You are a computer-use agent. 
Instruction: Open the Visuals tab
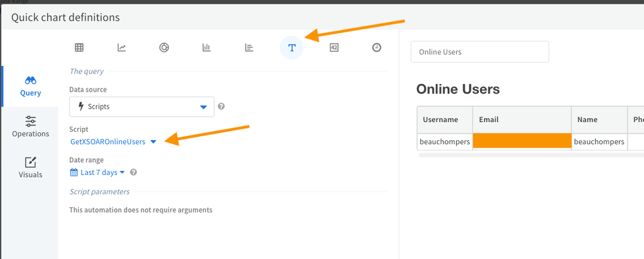30,168
